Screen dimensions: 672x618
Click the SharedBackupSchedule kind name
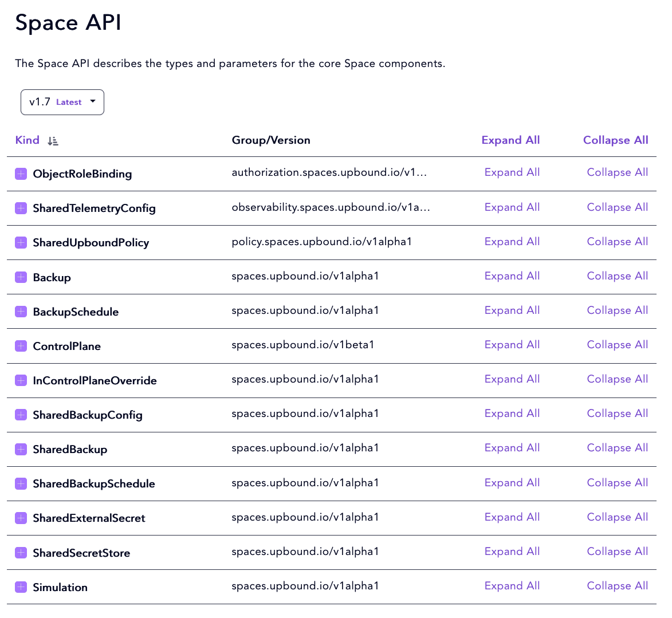[94, 484]
